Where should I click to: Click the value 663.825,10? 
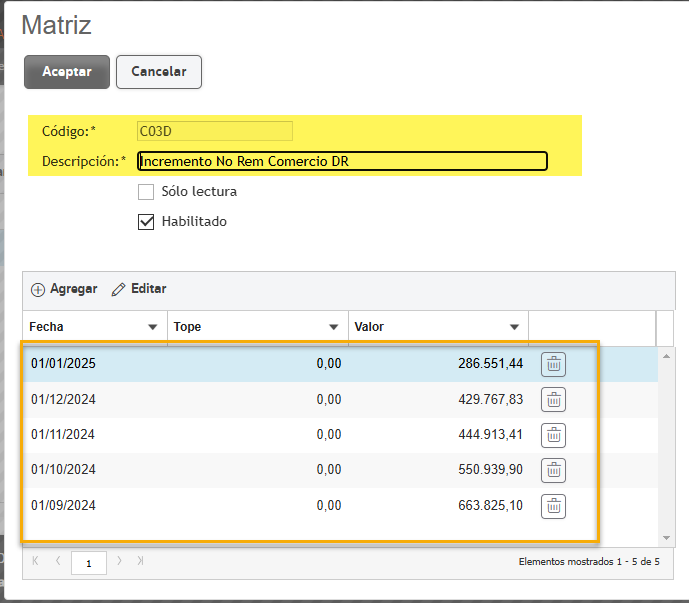coord(490,505)
